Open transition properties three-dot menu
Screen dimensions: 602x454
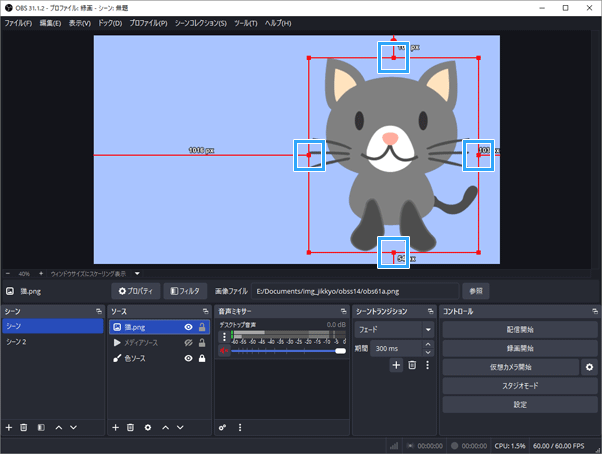427,365
